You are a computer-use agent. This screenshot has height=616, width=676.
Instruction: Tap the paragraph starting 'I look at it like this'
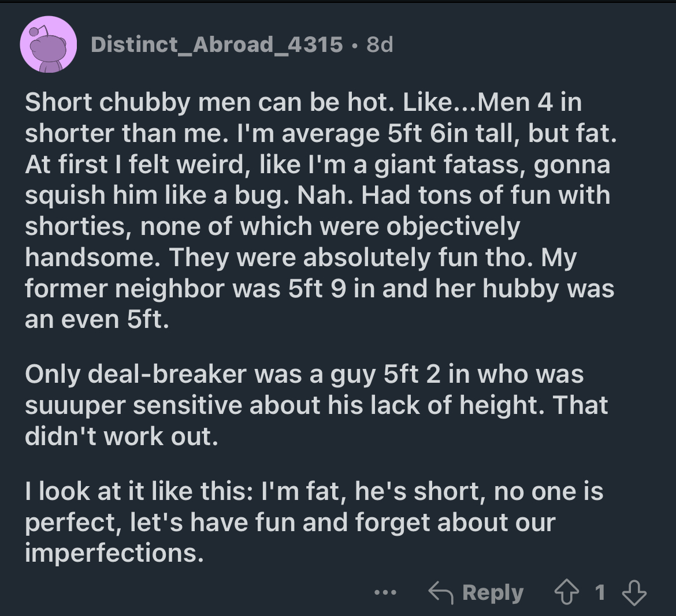point(312,522)
